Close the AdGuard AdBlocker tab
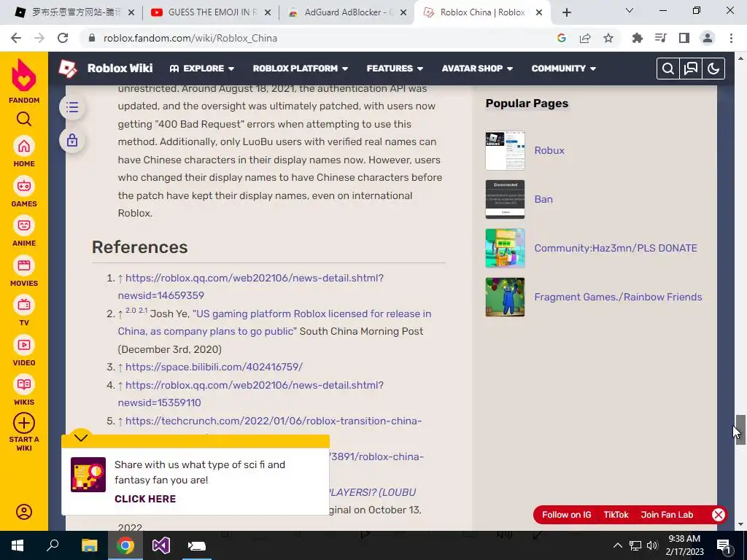 (x=403, y=13)
